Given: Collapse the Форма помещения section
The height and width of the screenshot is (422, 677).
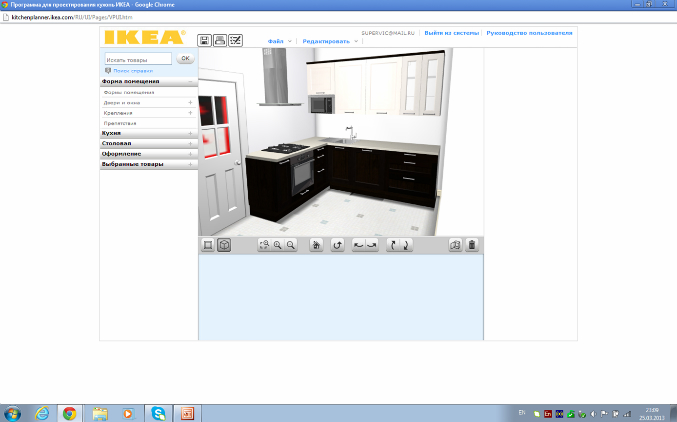Looking at the screenshot, I should (x=148, y=81).
